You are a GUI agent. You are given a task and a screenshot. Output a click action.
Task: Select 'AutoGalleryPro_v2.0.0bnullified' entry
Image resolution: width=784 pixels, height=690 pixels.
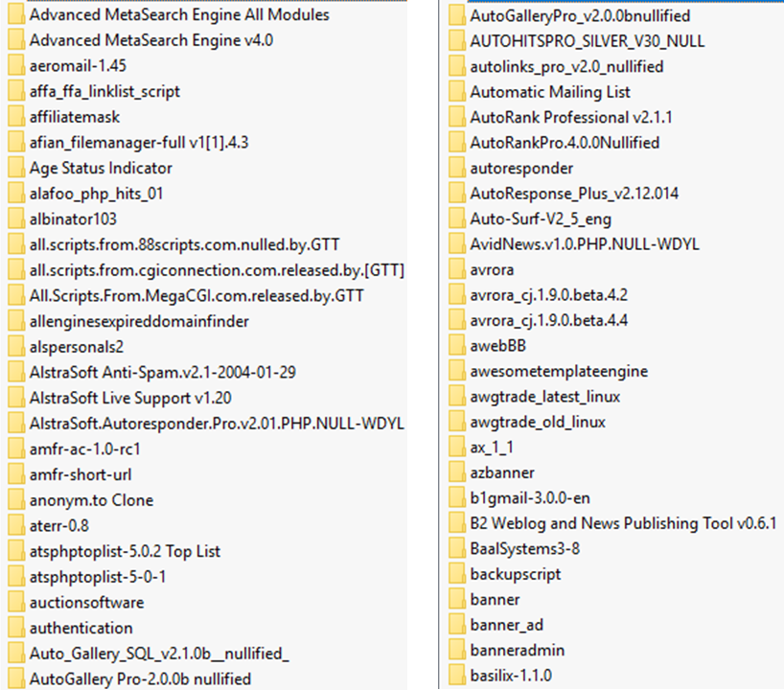[580, 15]
